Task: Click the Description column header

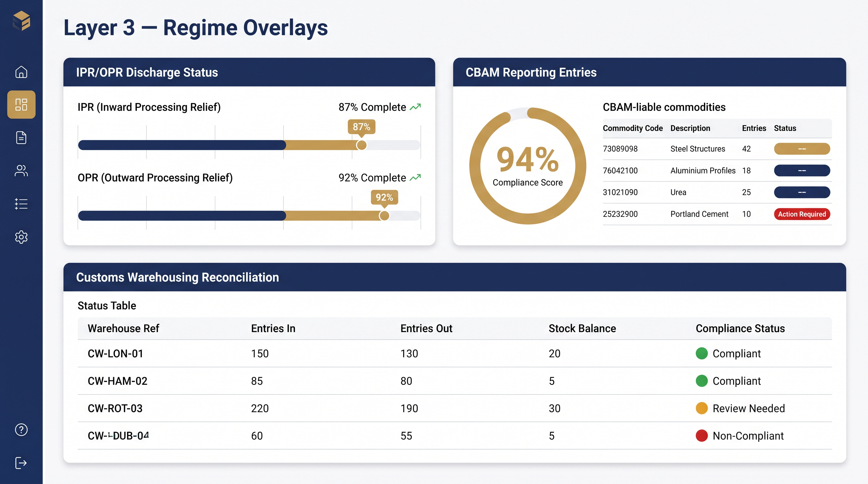Action: tap(690, 128)
